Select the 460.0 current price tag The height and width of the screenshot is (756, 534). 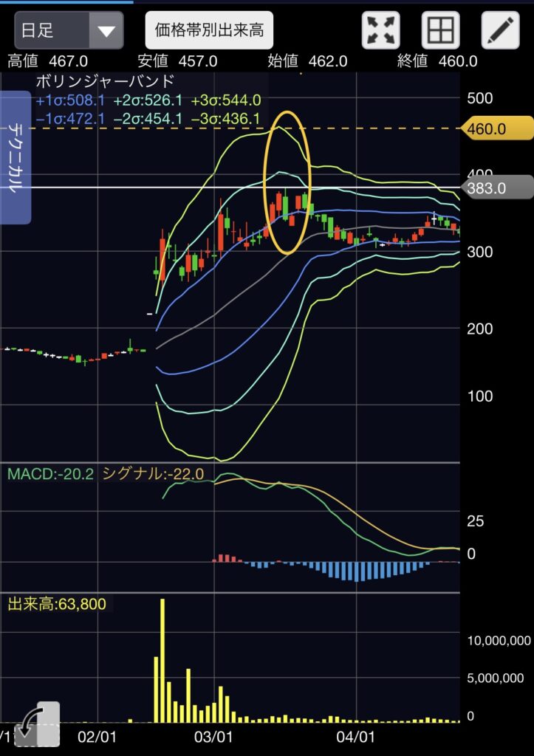tap(496, 129)
